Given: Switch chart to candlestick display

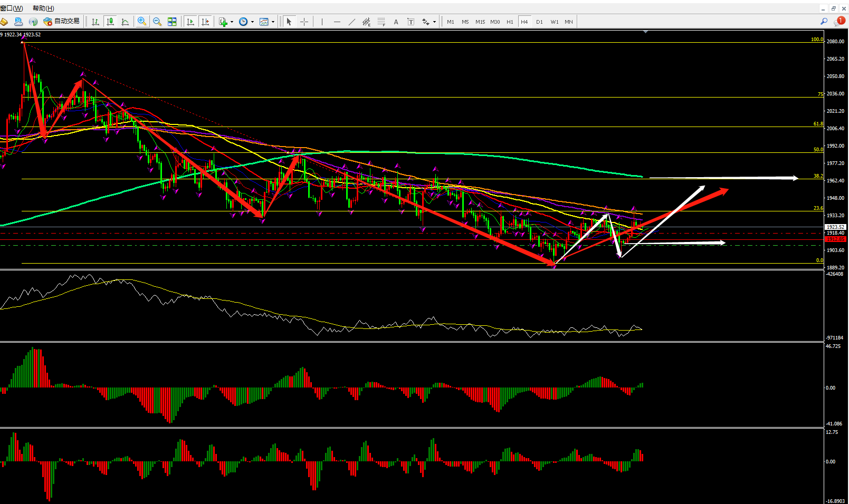Looking at the screenshot, I should [x=110, y=22].
